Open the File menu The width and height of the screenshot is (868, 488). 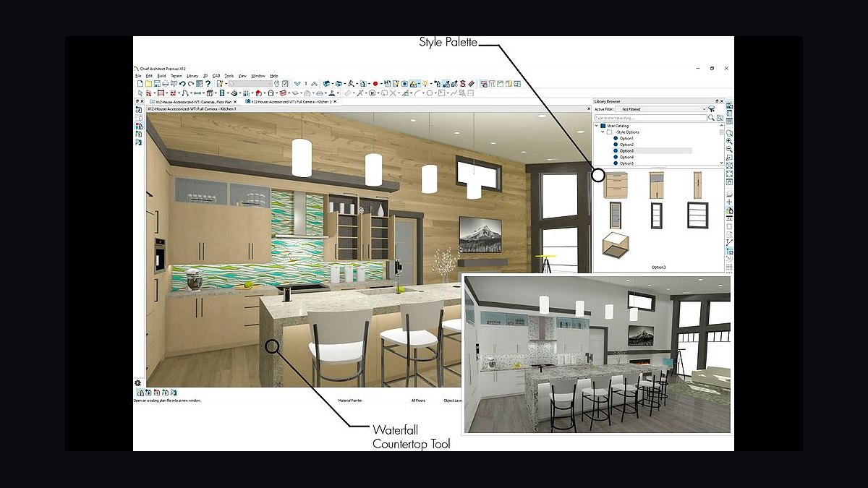(x=137, y=76)
